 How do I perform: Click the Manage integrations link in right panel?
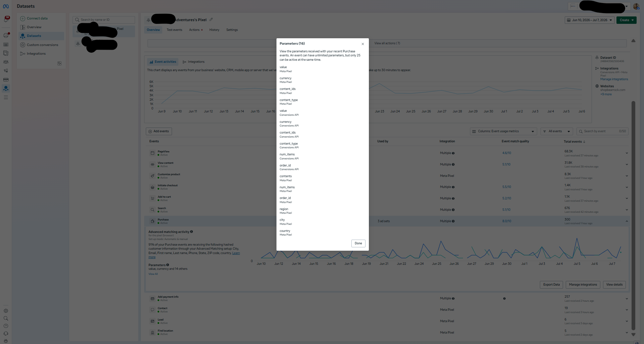tap(614, 79)
